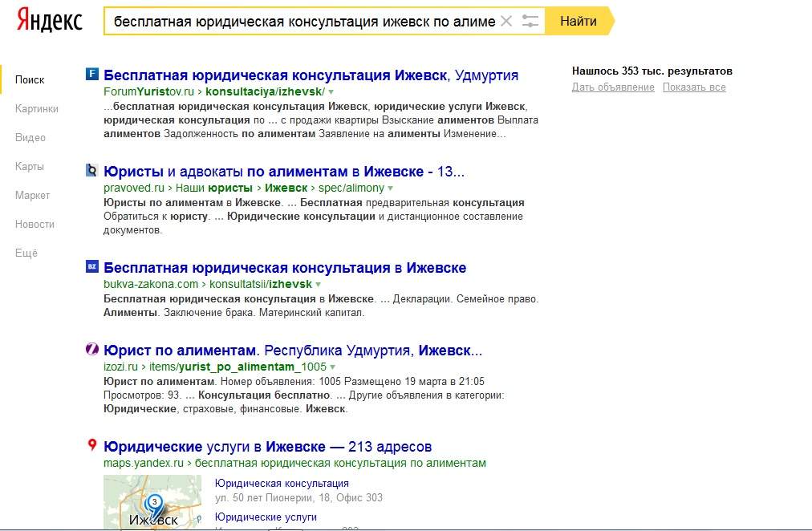Viewport: 812px width, 531px height.
Task: Click the 'Ижевск' breadcrumb in pravoved.ru result
Action: pyautogui.click(x=286, y=188)
